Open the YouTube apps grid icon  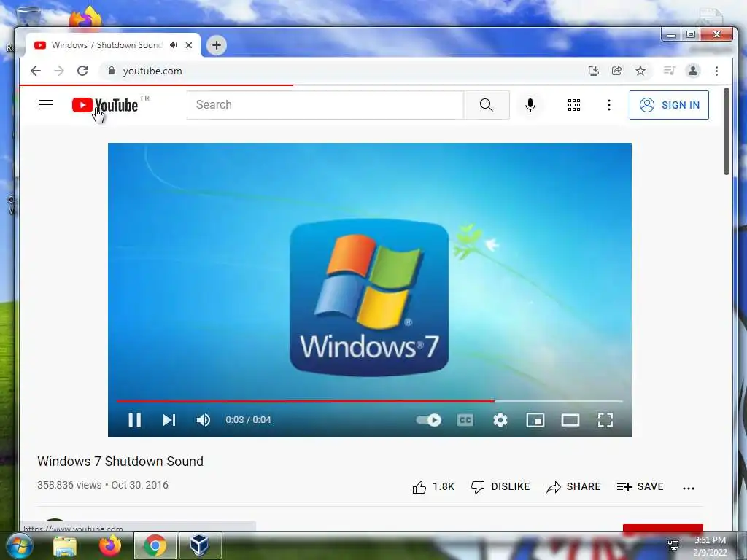tap(574, 105)
